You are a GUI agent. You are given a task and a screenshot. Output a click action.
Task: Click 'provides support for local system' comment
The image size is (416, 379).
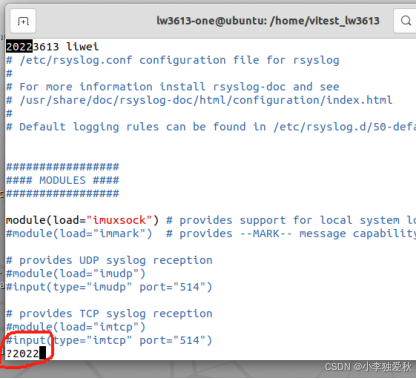(291, 220)
